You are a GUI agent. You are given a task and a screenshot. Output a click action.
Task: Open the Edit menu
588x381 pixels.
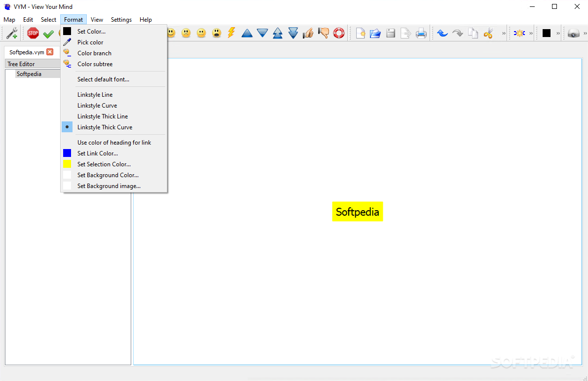click(28, 20)
